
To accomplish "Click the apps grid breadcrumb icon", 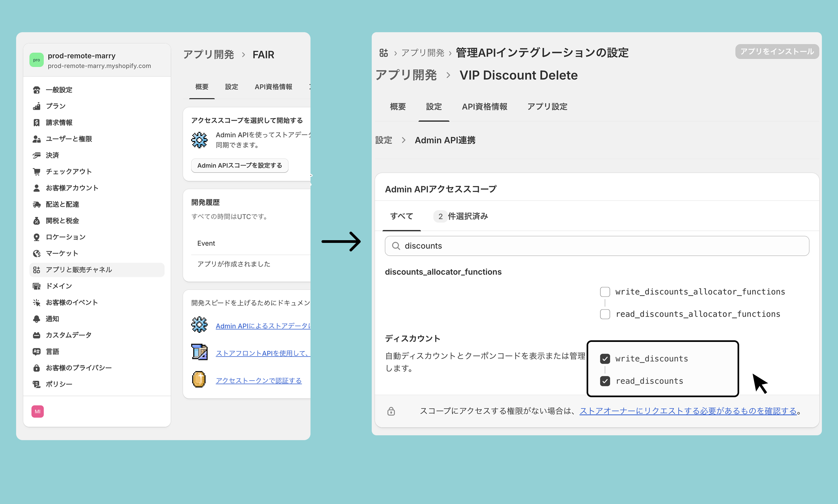I will click(x=384, y=53).
